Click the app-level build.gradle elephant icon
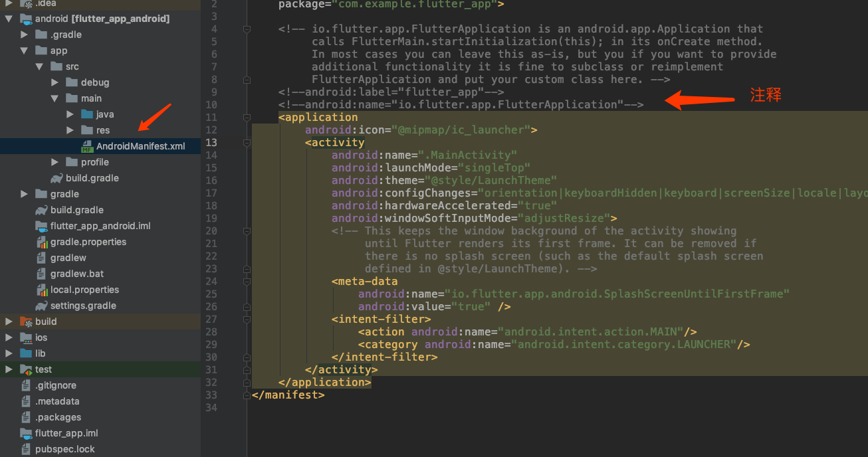This screenshot has width=868, height=457. [56, 178]
